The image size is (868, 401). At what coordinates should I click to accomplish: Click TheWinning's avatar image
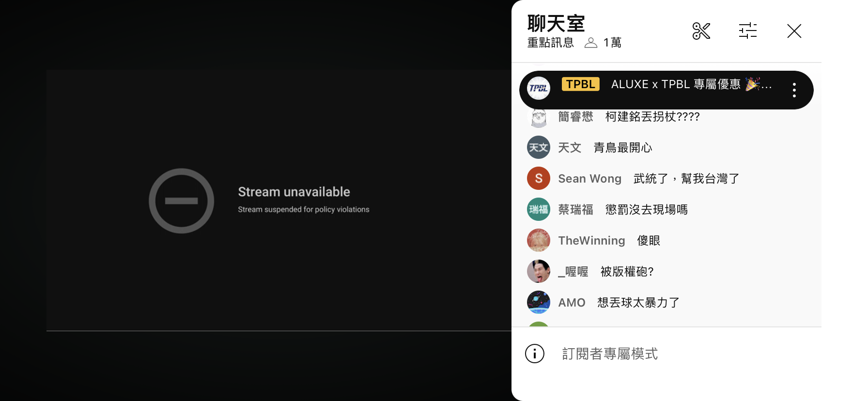[x=539, y=241]
